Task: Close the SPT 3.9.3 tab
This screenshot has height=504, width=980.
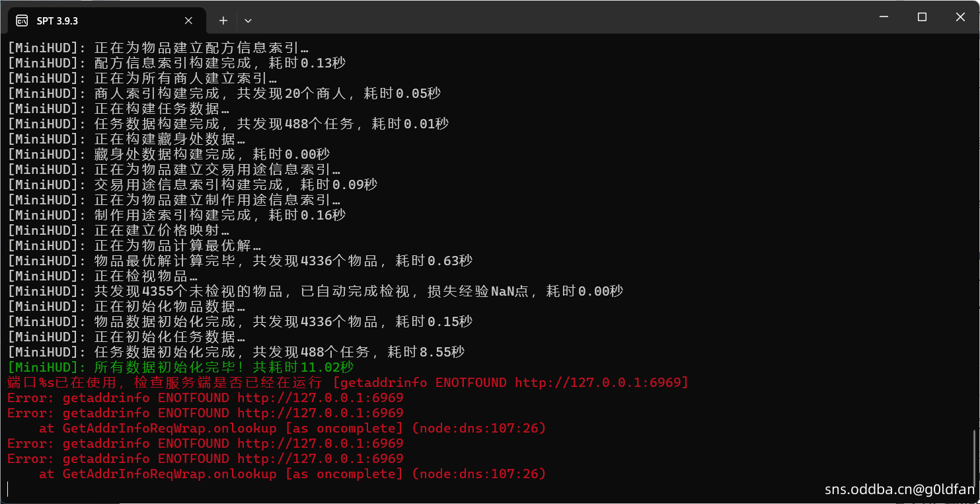Action: (x=188, y=21)
